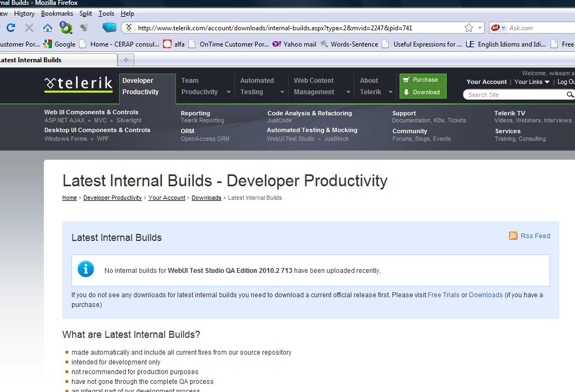Go to the browser home page icon
This screenshot has height=392, width=575.
point(47,28)
